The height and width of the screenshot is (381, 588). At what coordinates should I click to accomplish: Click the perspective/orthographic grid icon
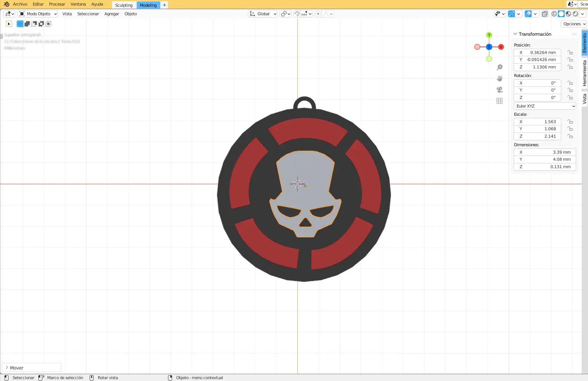pyautogui.click(x=500, y=101)
